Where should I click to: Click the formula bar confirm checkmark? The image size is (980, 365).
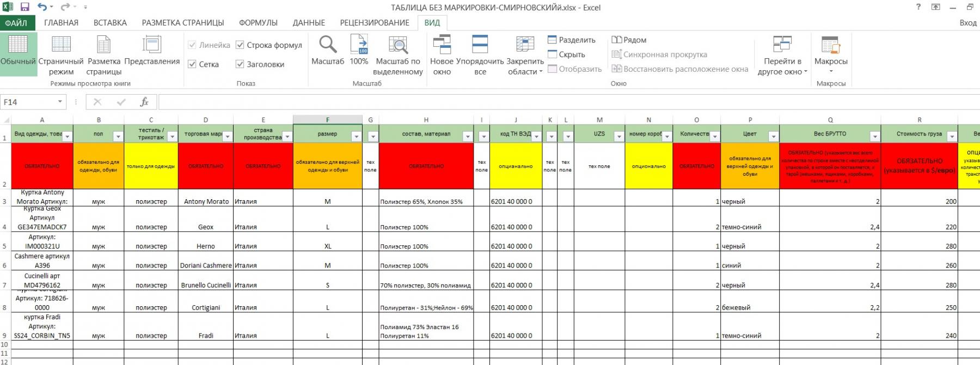121,102
